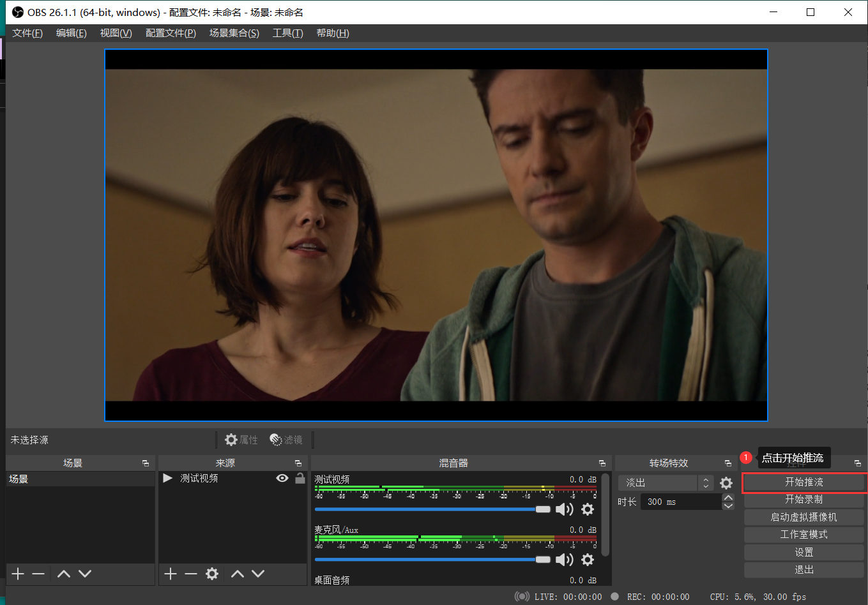The width and height of the screenshot is (868, 605).
Task: Click 0.0 dB value of 麦克风/Aux channel
Action: (x=583, y=530)
